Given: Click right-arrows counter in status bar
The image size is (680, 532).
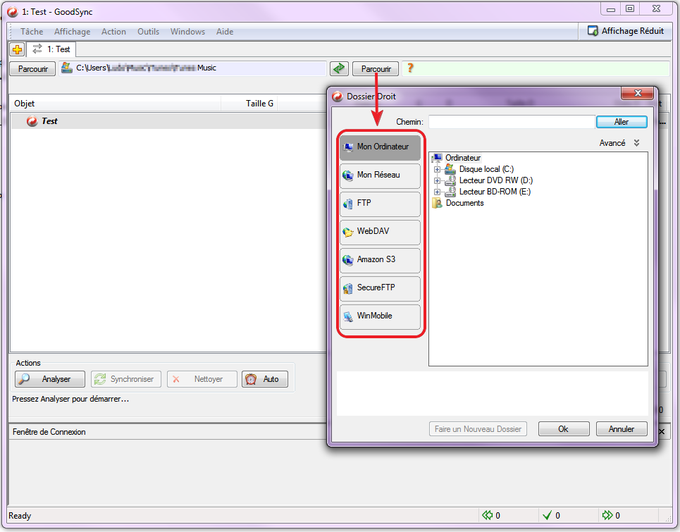Looking at the screenshot, I should click(611, 516).
